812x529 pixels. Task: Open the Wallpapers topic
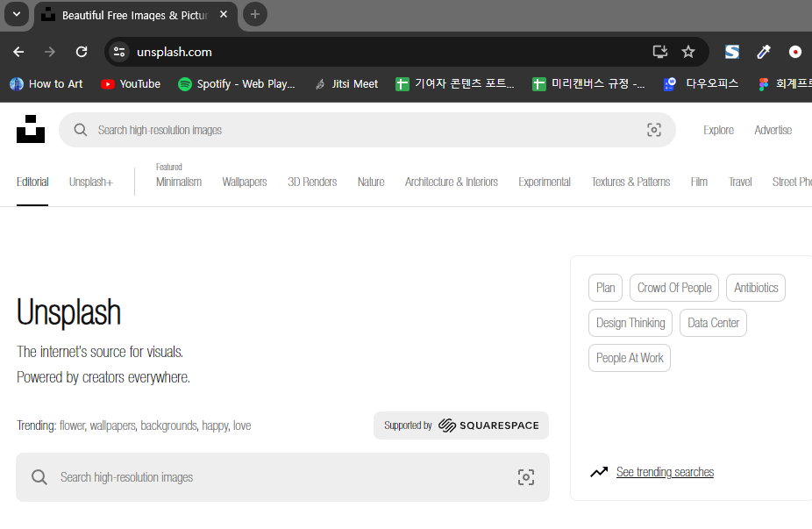tap(245, 182)
